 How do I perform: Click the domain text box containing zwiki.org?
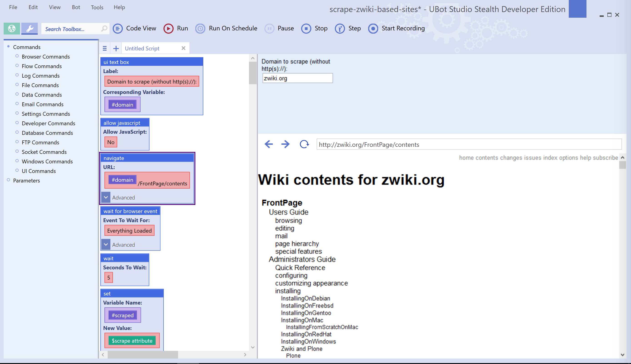coord(298,78)
